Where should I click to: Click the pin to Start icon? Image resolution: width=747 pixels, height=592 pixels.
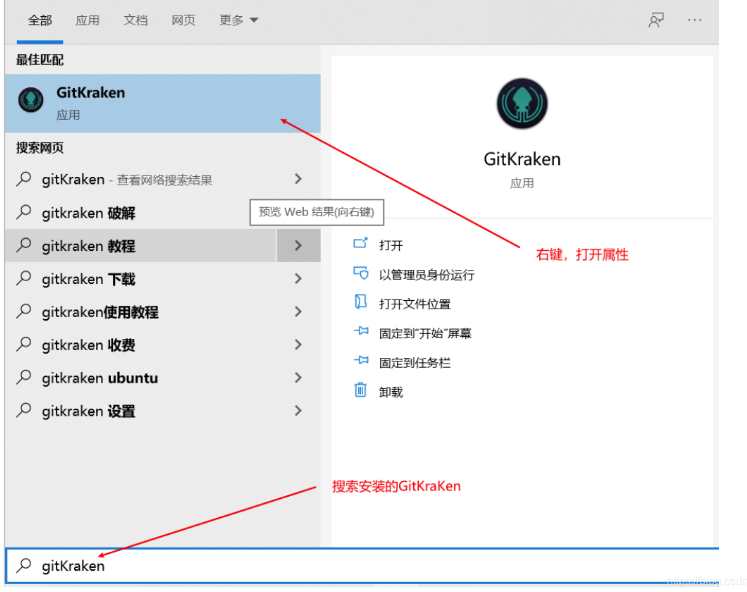click(361, 331)
